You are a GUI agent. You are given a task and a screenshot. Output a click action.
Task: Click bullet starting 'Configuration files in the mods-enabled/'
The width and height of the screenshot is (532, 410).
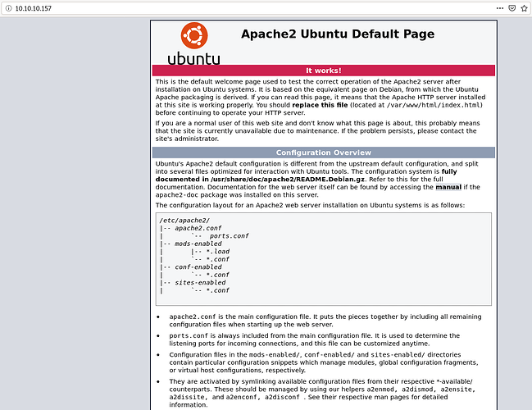pyautogui.click(x=324, y=362)
